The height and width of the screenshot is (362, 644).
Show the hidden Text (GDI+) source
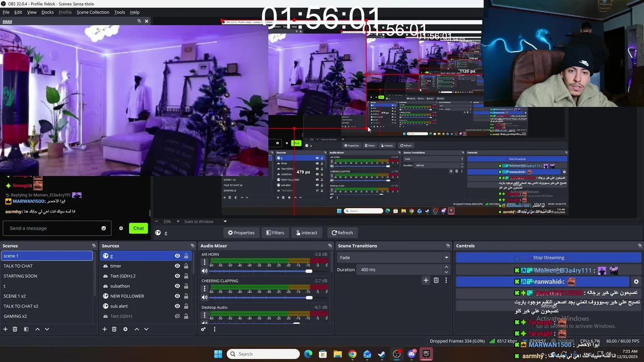pos(177,316)
